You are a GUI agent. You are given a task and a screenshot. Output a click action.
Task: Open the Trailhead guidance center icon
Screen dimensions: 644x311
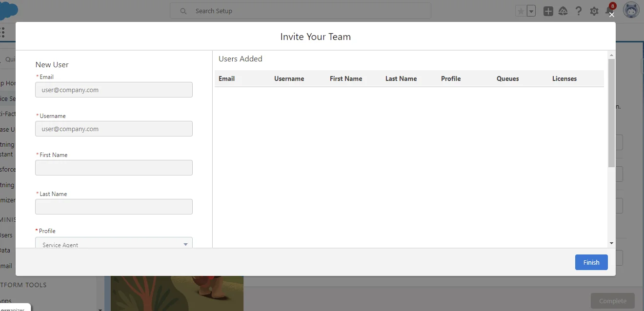pos(563,10)
